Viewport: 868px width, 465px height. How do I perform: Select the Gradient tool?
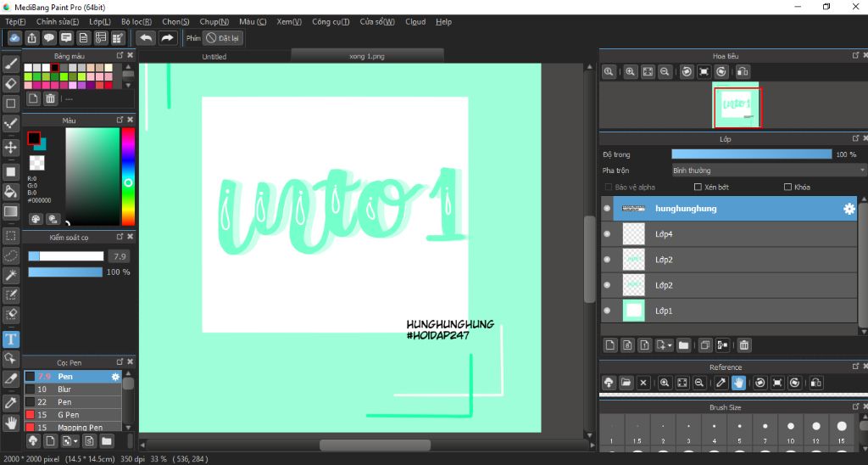click(x=10, y=211)
